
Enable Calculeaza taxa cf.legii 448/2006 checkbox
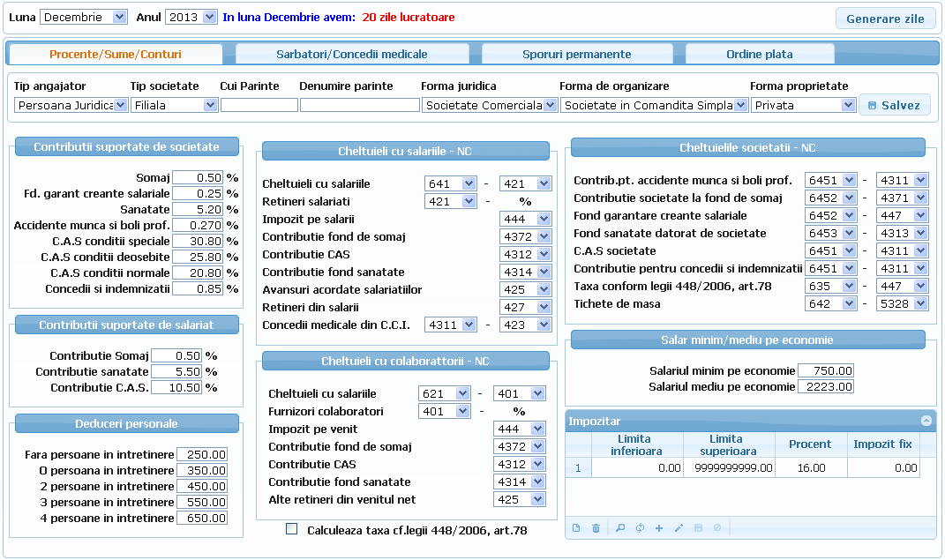(292, 529)
